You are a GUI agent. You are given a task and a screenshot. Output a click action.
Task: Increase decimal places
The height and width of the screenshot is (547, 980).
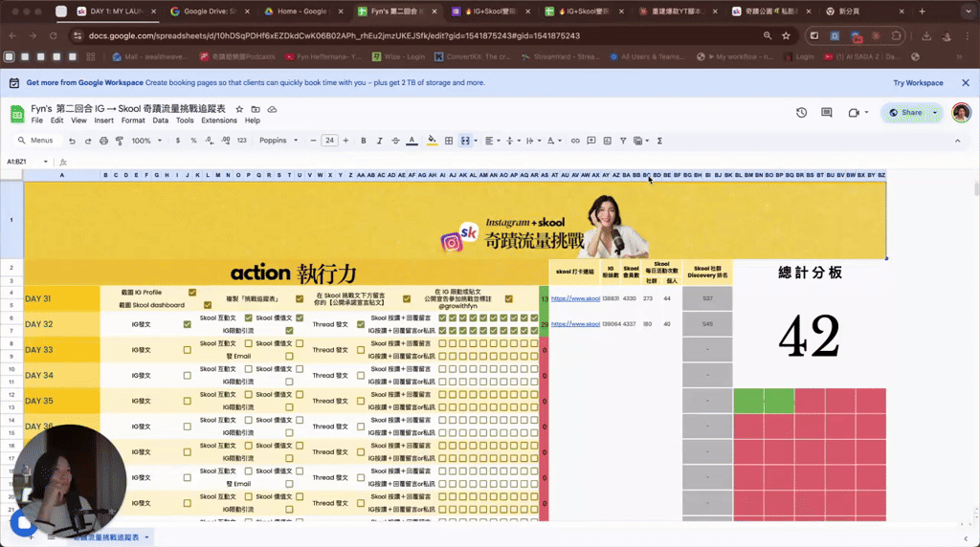click(x=225, y=142)
